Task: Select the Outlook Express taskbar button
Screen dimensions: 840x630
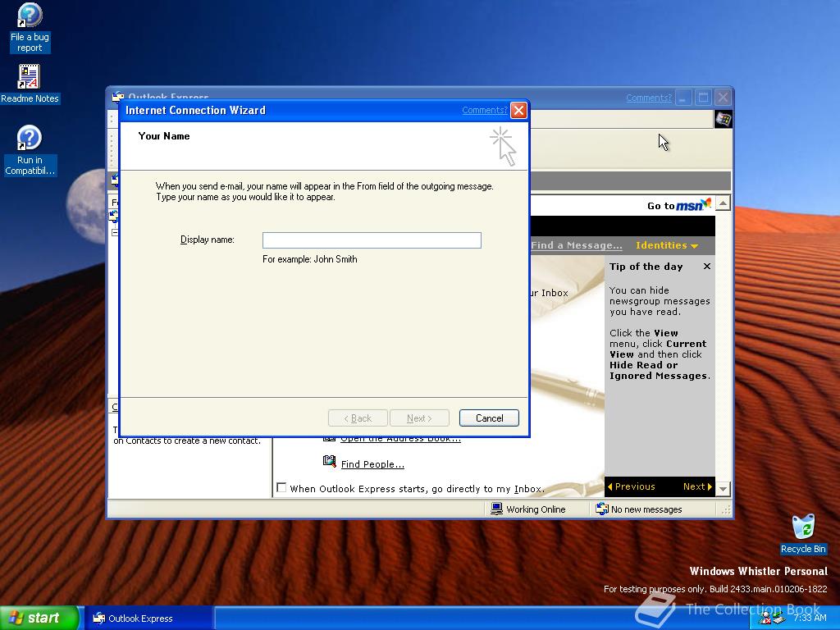Action: 148,619
